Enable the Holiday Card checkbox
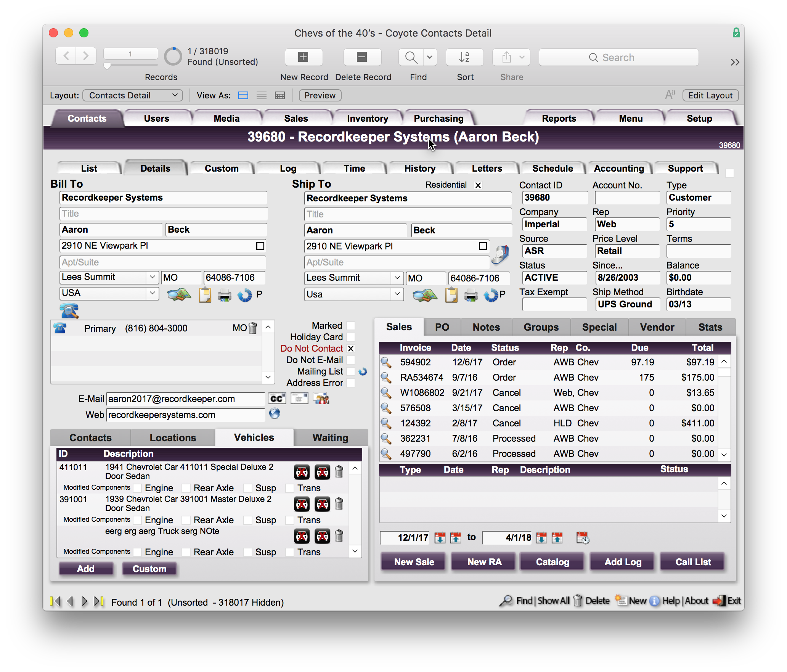787x672 pixels. 351,337
